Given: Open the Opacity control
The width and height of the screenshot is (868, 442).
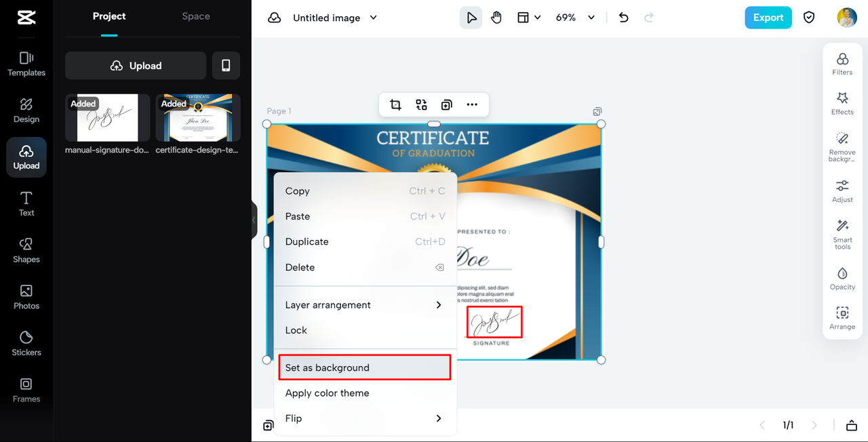Looking at the screenshot, I should pyautogui.click(x=842, y=279).
